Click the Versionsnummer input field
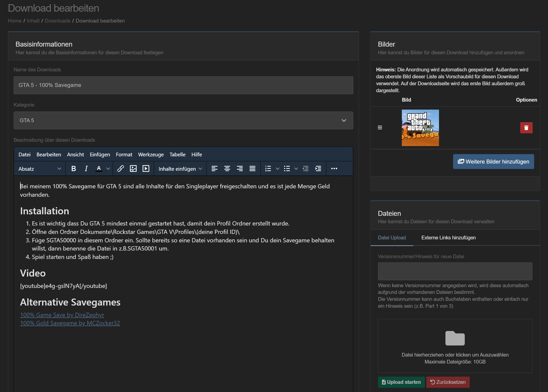 tap(455, 271)
